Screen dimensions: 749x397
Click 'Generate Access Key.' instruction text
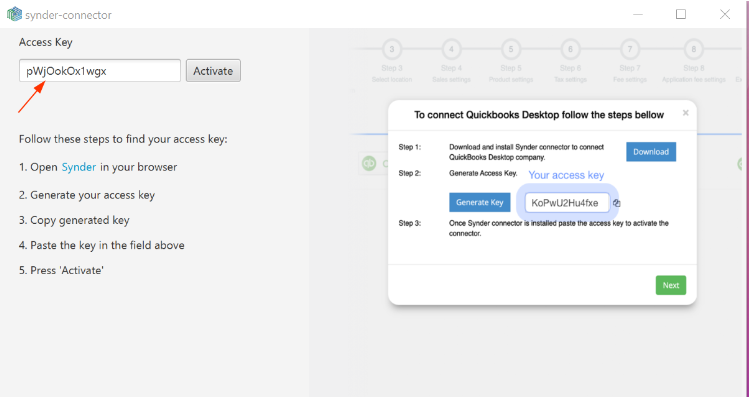[483, 173]
